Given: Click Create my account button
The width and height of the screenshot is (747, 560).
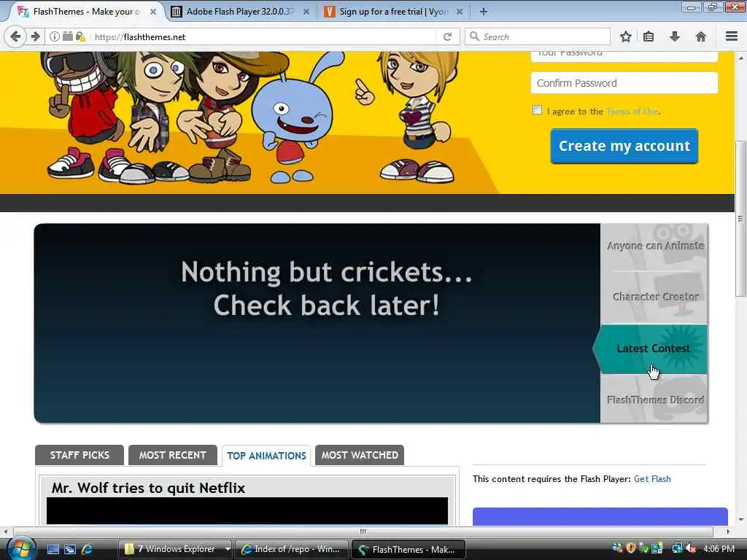Looking at the screenshot, I should pyautogui.click(x=624, y=146).
